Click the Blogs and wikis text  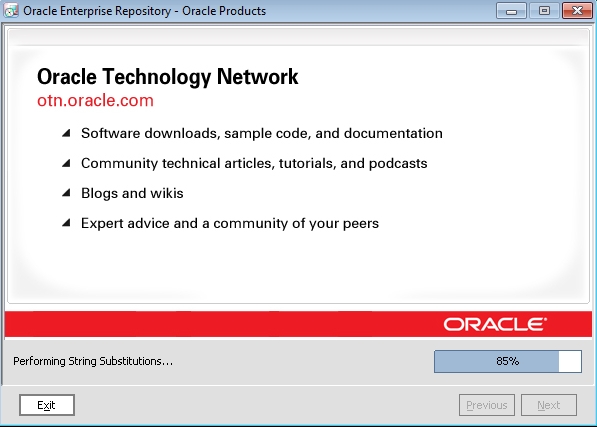point(132,193)
